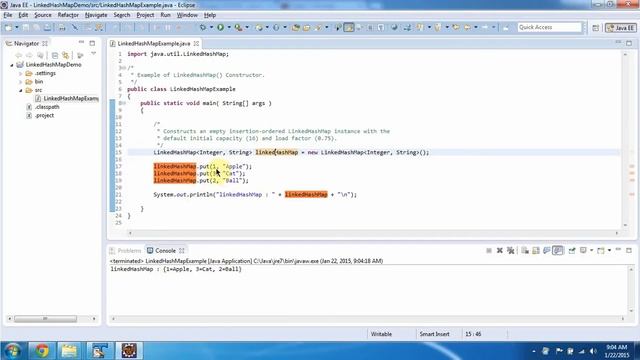Click the Pin Console icon
This screenshot has height=360, width=640.
coord(572,251)
